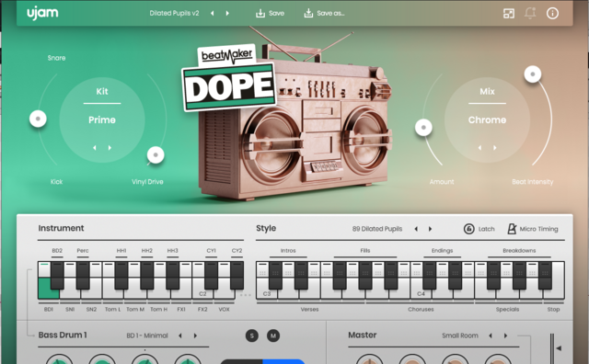Click the Fills section label
The height and width of the screenshot is (364, 589).
(x=365, y=251)
